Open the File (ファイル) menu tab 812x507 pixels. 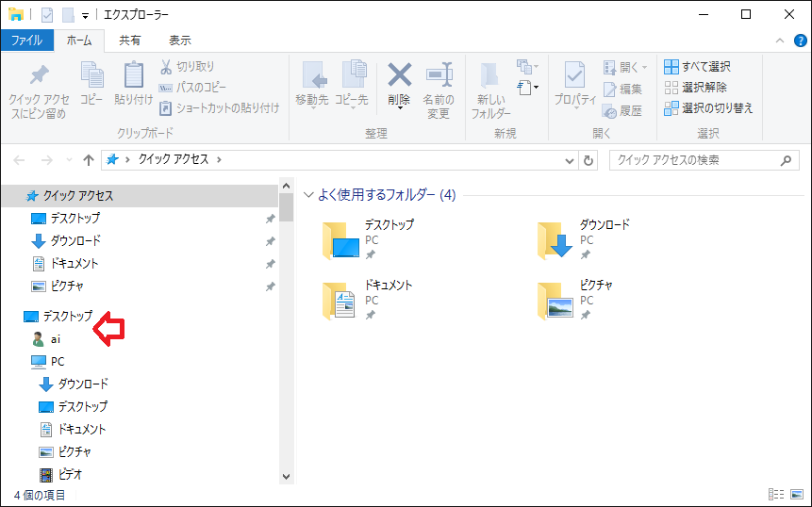26,41
